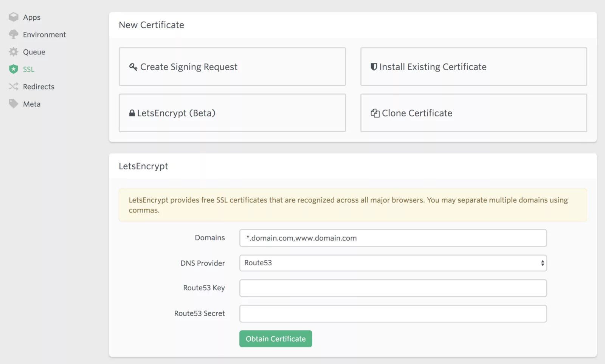Click the Redirects shuffle arrows icon
Screen dimensions: 605x364
pyautogui.click(x=14, y=87)
